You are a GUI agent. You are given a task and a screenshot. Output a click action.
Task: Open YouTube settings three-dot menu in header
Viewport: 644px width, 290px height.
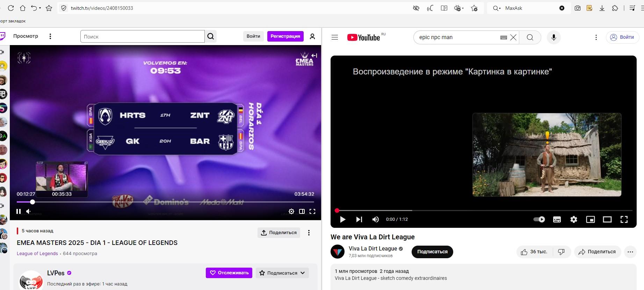(x=596, y=37)
